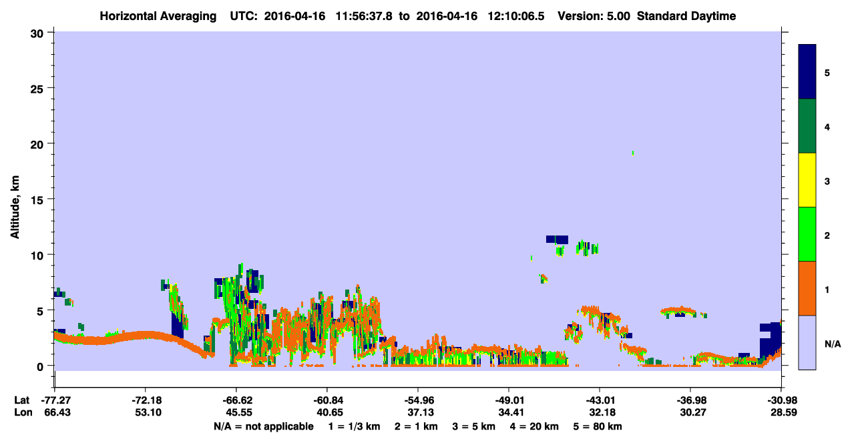Viewport: 868px width, 445px height.
Task: Click the 'N/A = not applicable' legend text
Action: (263, 426)
